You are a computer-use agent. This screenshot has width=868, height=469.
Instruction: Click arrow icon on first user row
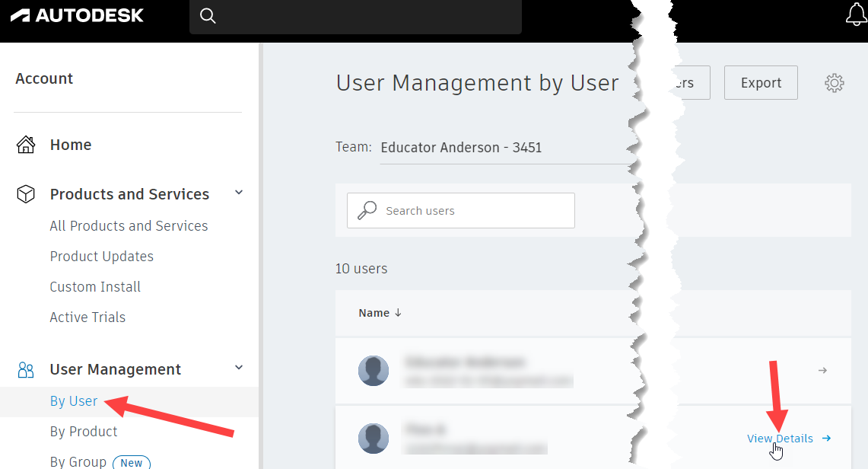(822, 371)
